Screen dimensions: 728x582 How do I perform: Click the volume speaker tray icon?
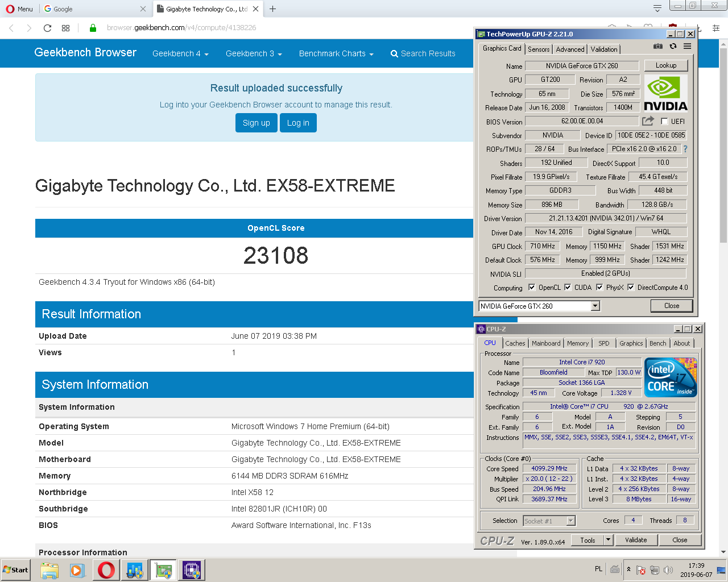[668, 570]
